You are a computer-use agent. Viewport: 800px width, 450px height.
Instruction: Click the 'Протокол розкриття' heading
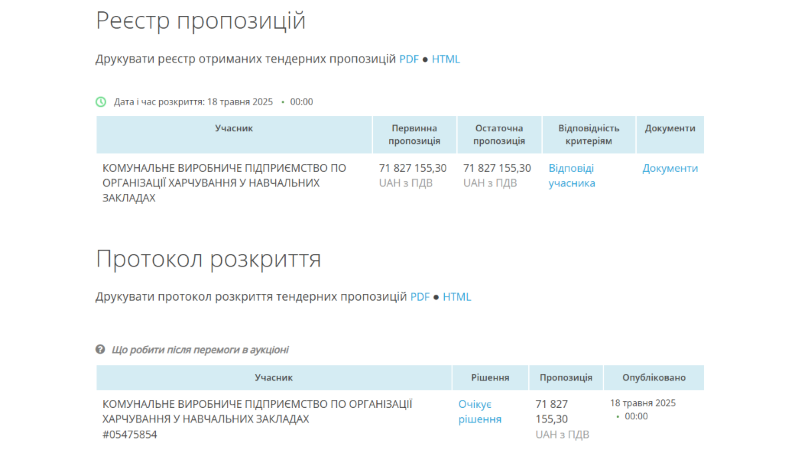pos(209,259)
